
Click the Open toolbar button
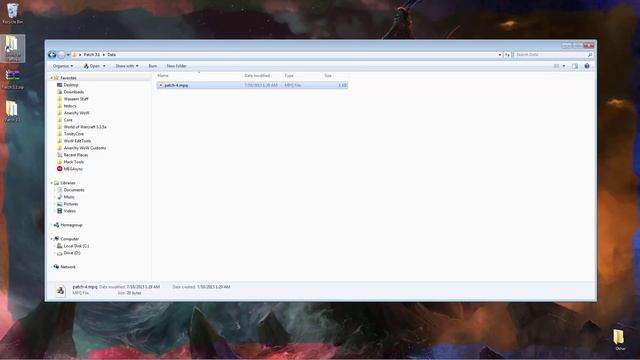92,66
